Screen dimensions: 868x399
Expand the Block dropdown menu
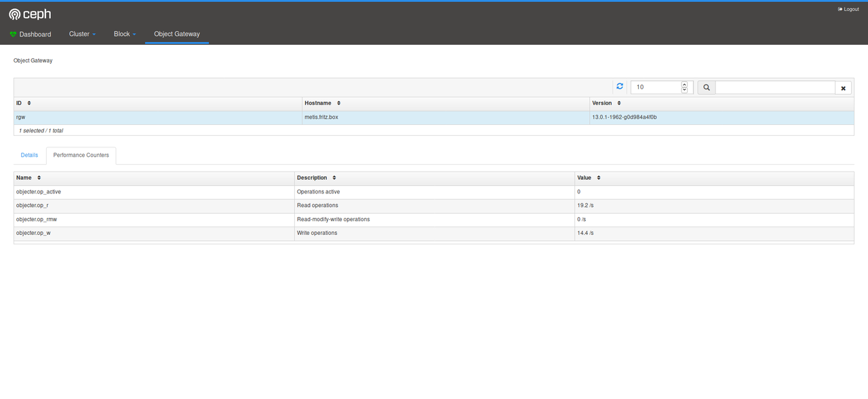[x=125, y=34]
